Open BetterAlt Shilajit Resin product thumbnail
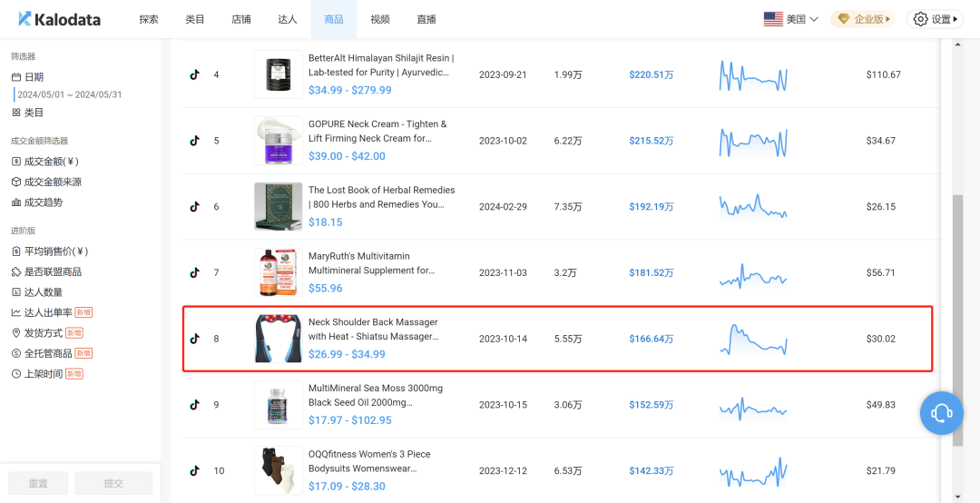This screenshot has height=503, width=980. 279,74
